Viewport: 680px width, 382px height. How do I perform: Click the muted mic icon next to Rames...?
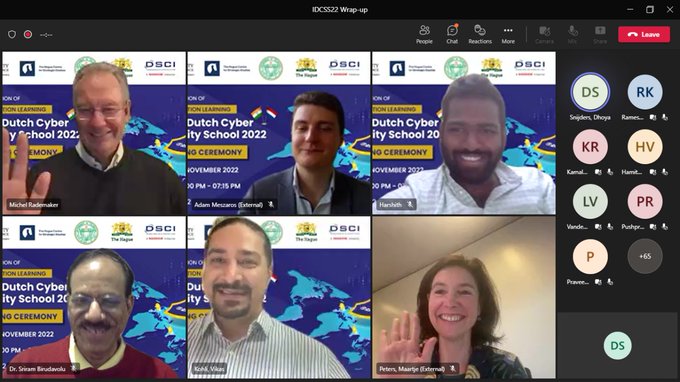[665, 118]
